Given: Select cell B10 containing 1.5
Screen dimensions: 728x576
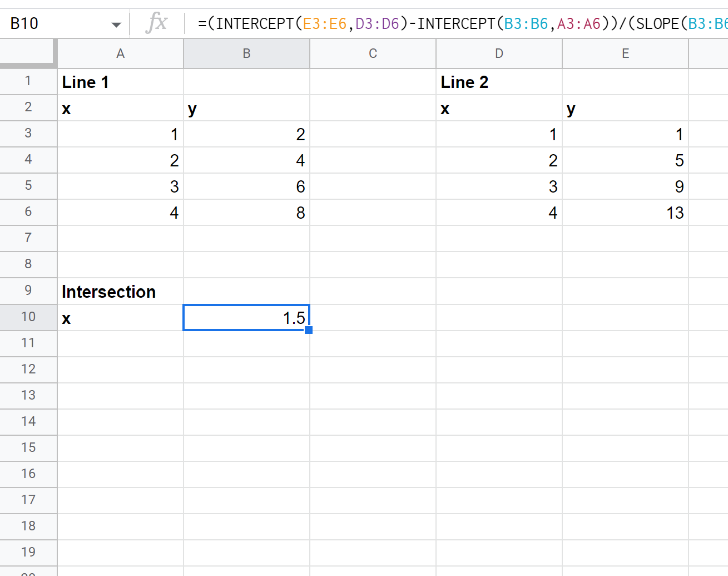Looking at the screenshot, I should click(x=246, y=318).
